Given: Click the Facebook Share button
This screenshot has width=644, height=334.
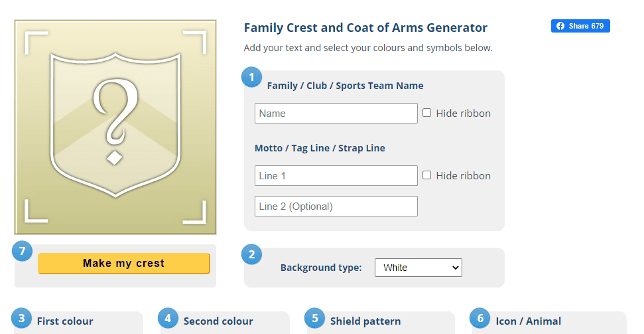Looking at the screenshot, I should [580, 26].
